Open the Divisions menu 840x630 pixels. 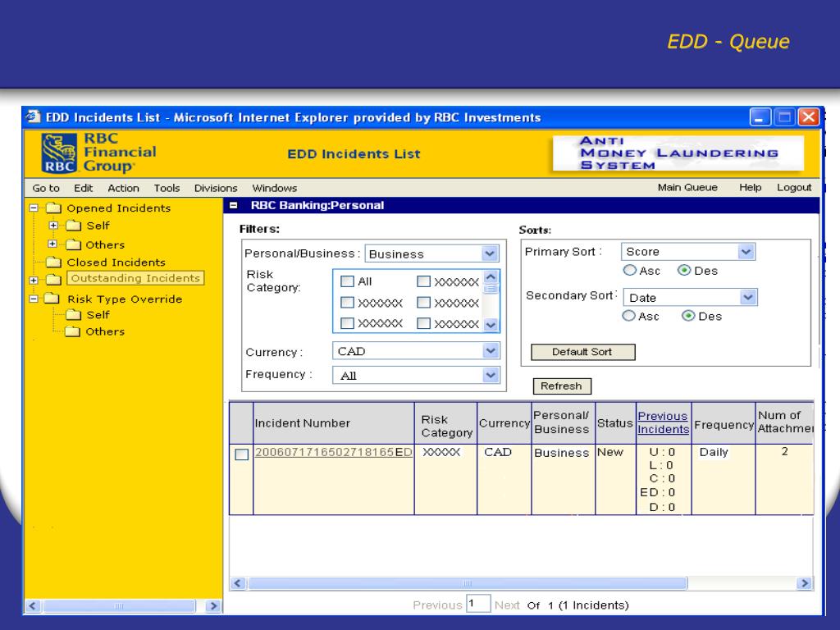216,188
